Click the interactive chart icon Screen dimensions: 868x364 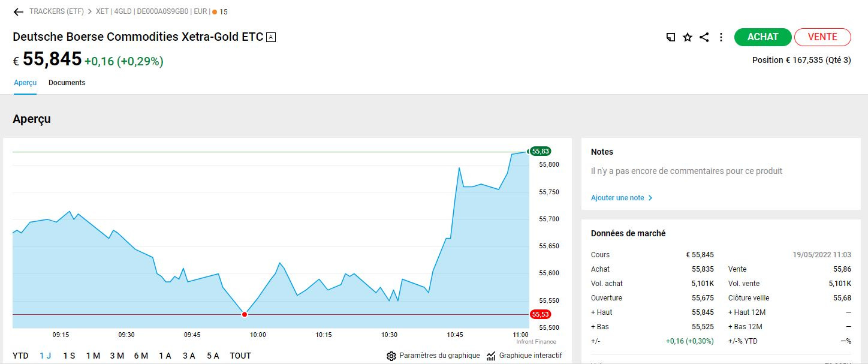click(x=492, y=356)
